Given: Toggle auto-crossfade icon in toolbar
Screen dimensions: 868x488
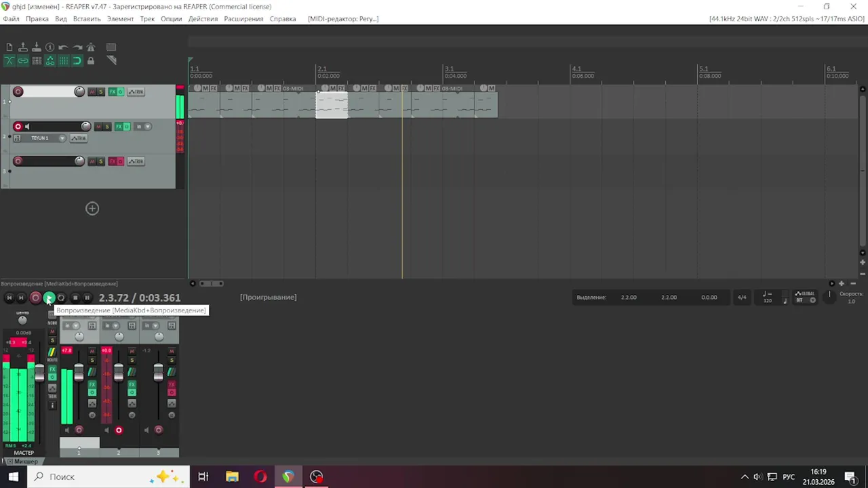Looking at the screenshot, I should pos(9,60).
